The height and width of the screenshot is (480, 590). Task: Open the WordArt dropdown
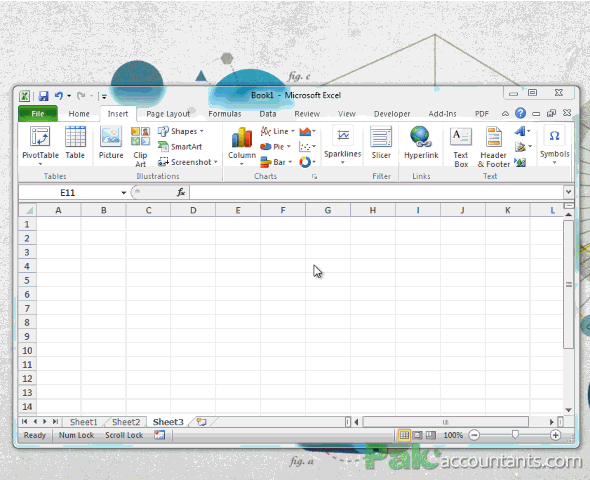[523, 131]
